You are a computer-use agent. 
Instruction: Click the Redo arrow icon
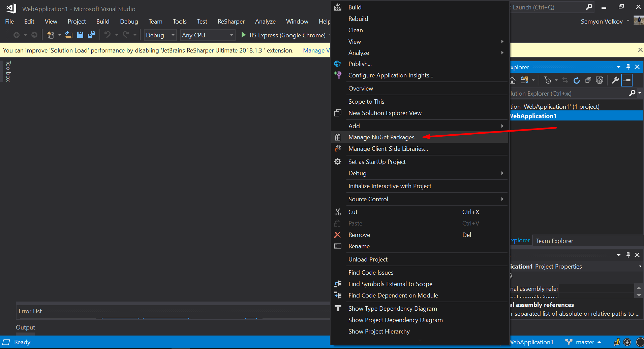[126, 35]
